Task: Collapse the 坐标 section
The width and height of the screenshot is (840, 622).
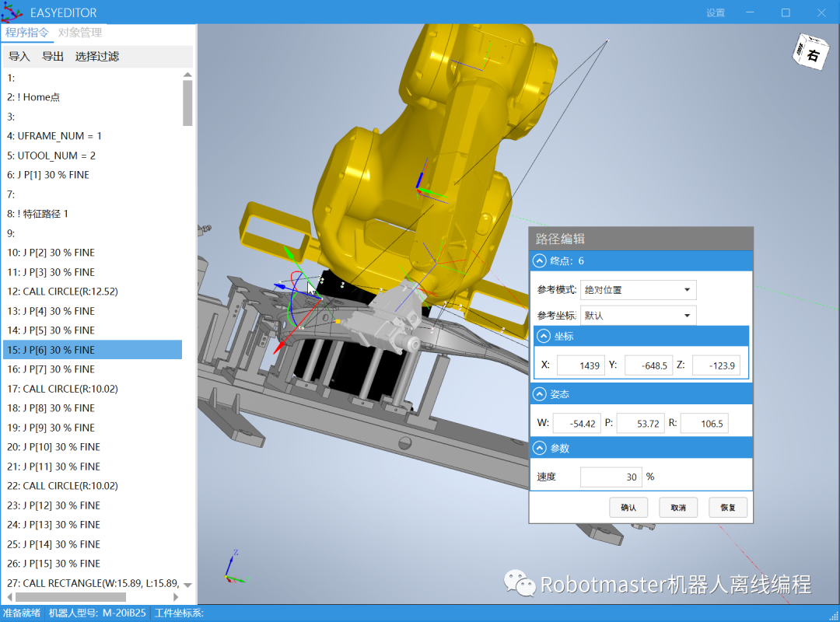Action: (544, 336)
